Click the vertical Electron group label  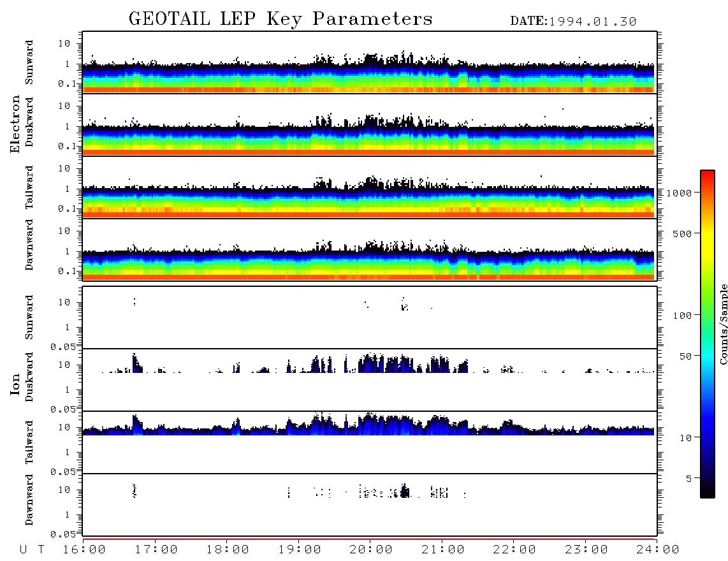coord(15,124)
